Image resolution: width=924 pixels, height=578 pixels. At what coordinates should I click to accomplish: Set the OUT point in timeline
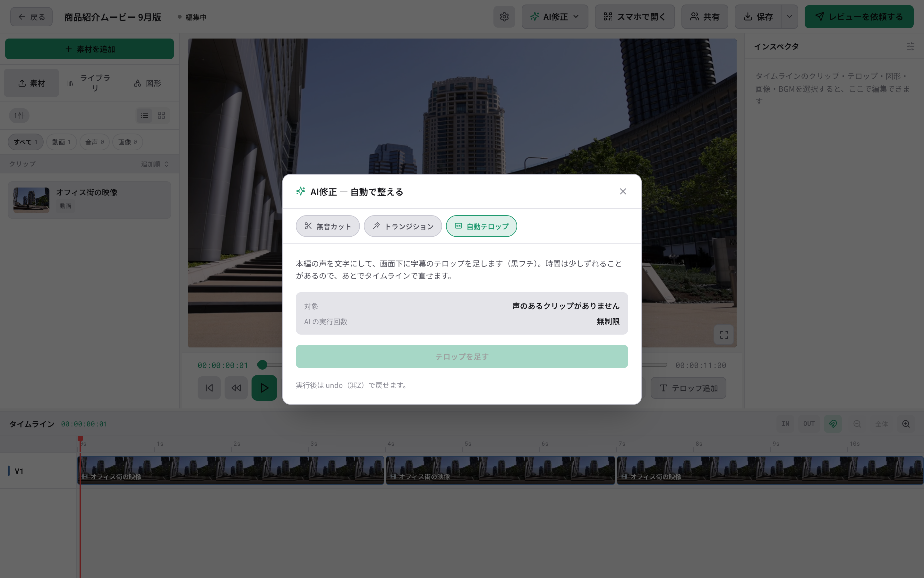point(809,424)
